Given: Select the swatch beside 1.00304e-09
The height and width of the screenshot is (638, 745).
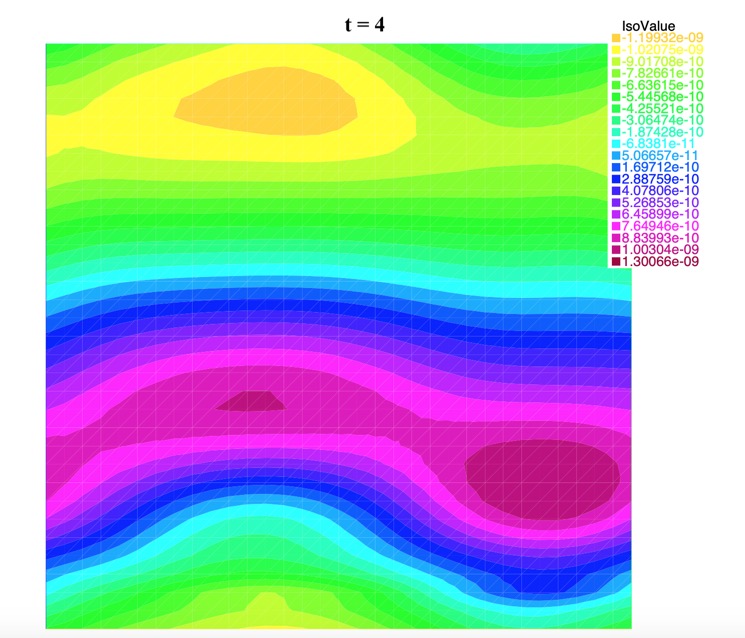Looking at the screenshot, I should click(x=616, y=250).
